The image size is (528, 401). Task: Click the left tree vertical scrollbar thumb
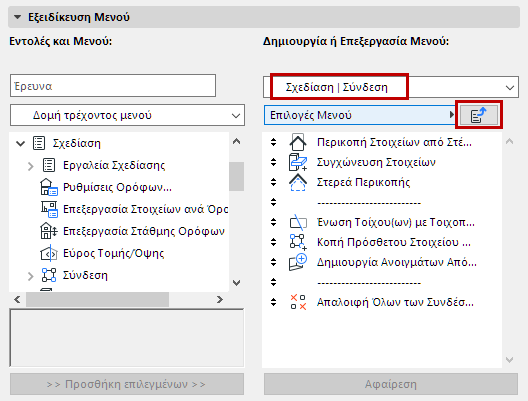pos(237,177)
